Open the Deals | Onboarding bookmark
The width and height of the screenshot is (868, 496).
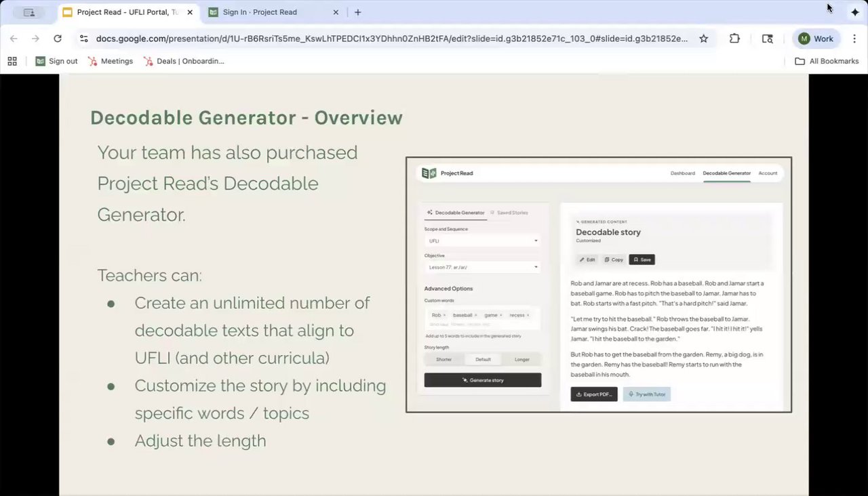tap(184, 61)
